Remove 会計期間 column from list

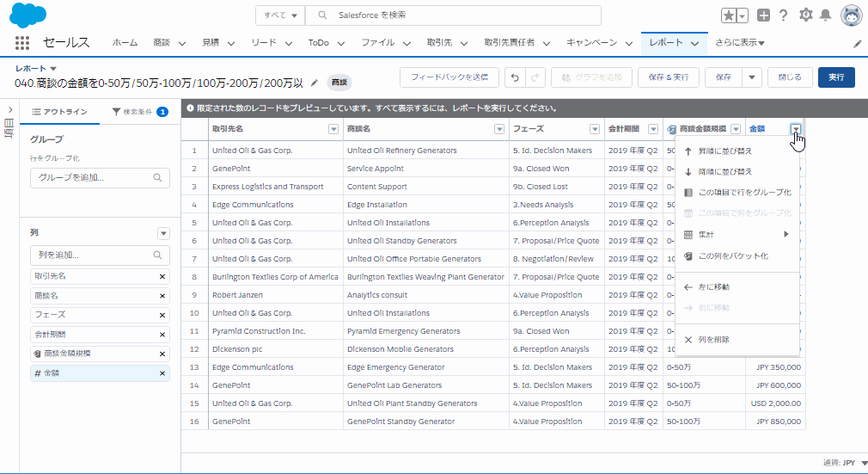162,335
